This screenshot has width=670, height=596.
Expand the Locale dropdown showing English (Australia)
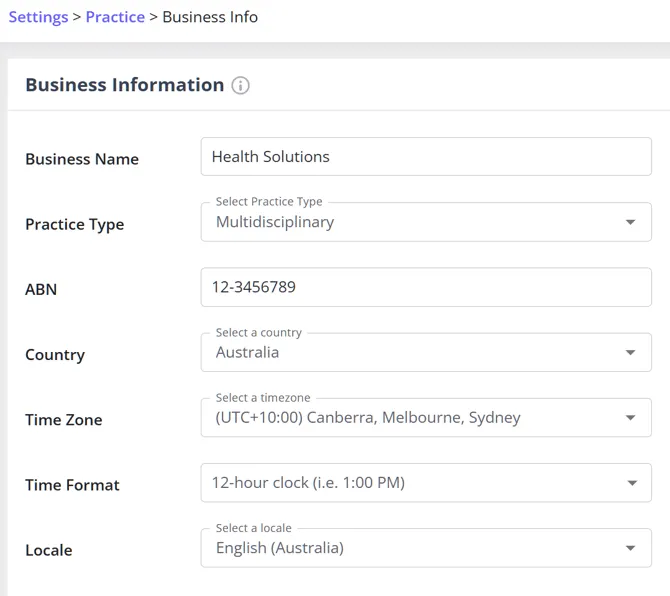(x=426, y=548)
